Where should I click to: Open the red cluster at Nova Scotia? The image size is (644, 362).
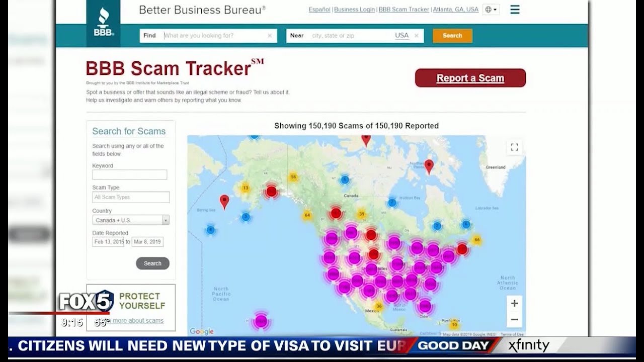point(462,249)
